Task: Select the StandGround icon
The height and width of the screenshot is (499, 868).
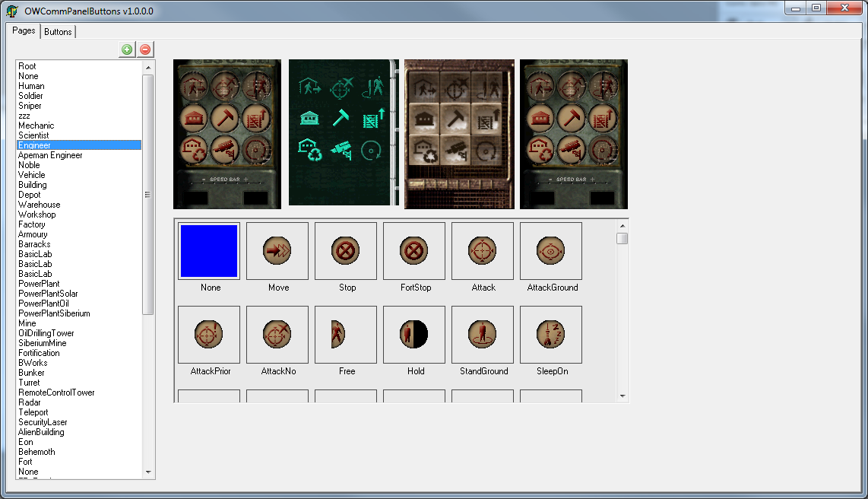Action: (x=483, y=335)
